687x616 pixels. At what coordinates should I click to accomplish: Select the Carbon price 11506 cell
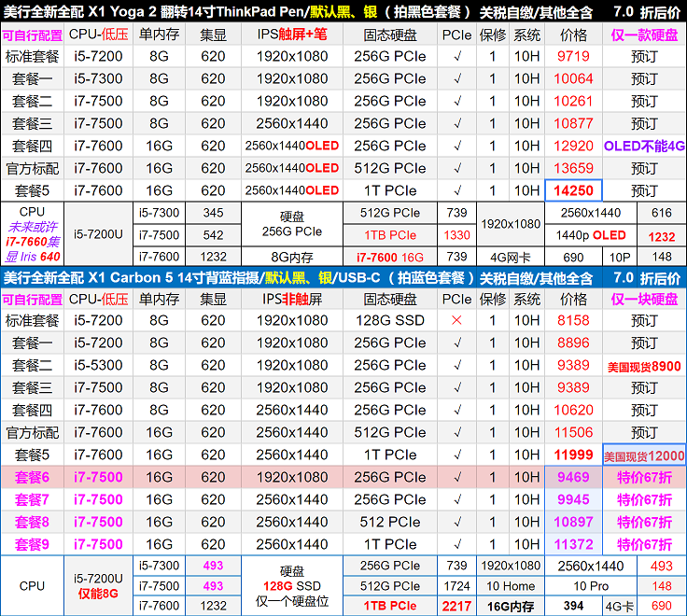[573, 432]
